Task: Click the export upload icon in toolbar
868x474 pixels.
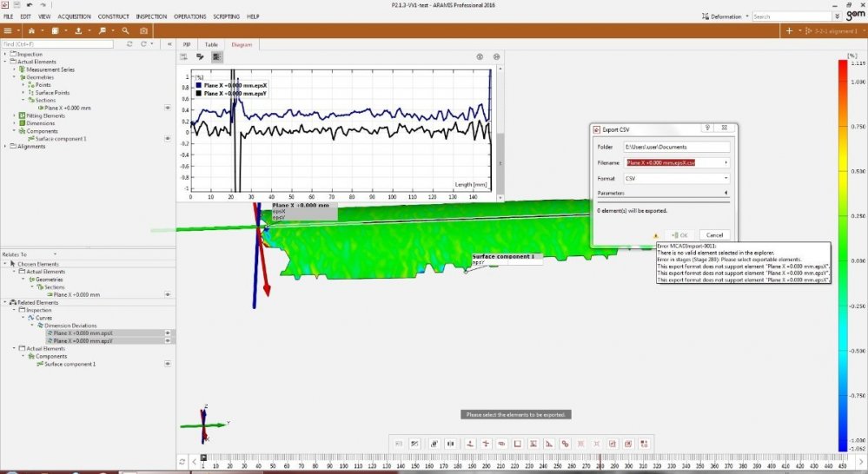Action: (x=79, y=30)
